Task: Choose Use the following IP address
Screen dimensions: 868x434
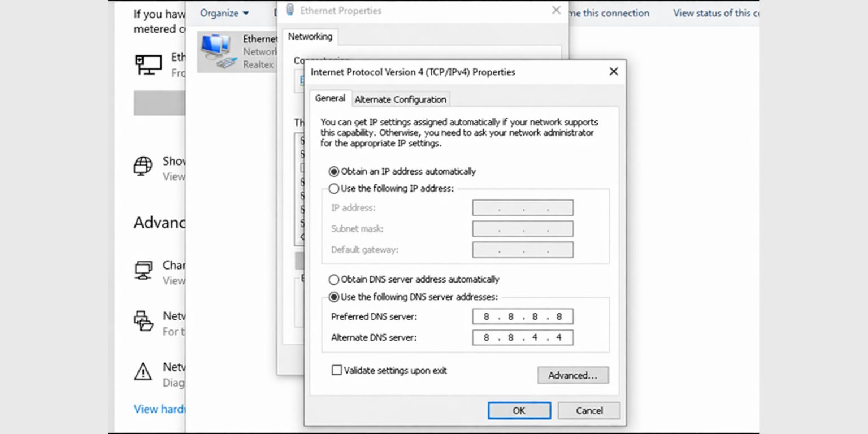Action: tap(333, 188)
